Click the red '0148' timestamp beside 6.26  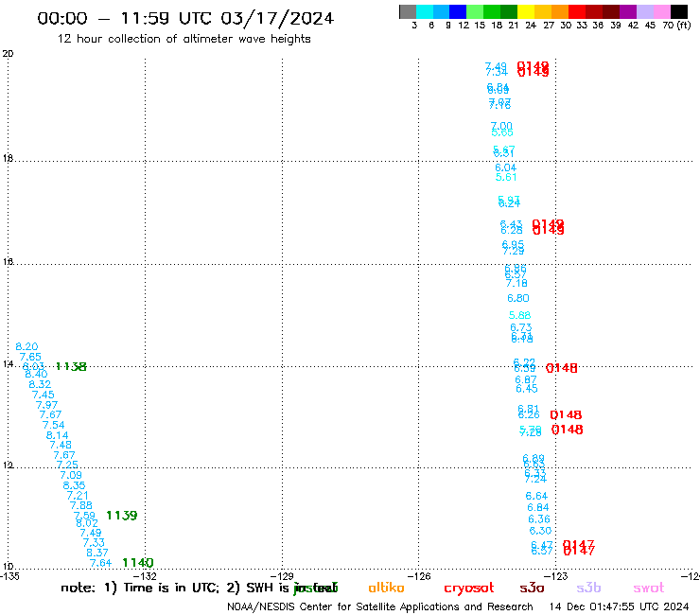[x=566, y=415]
